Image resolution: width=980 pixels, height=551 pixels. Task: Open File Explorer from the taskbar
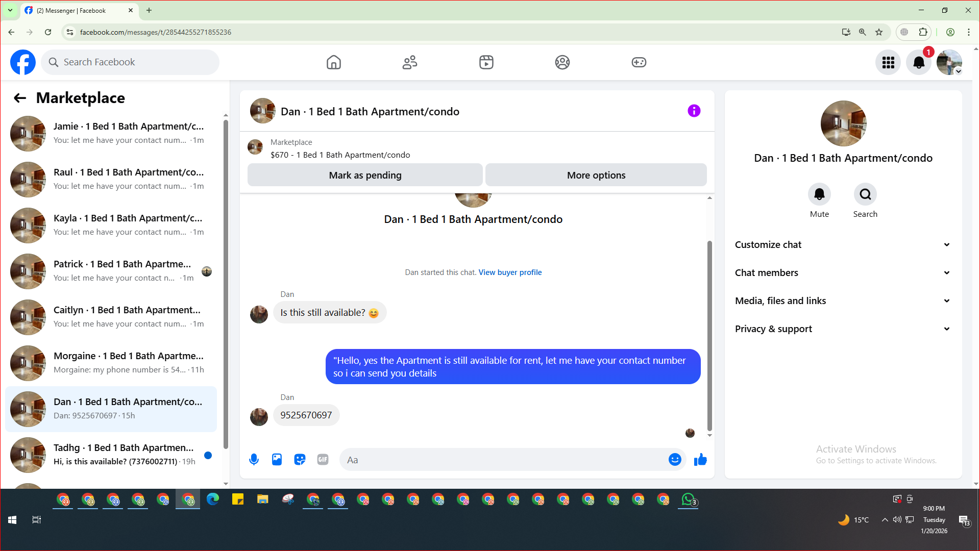point(263,499)
